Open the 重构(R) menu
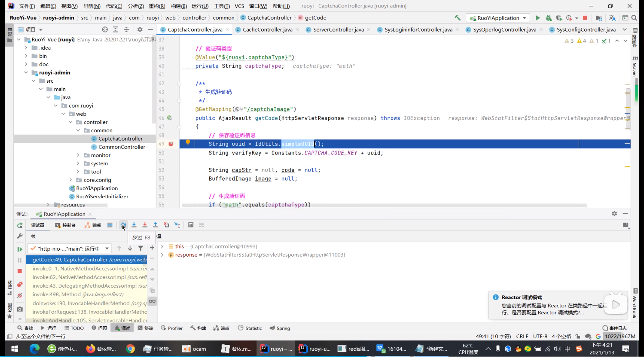644x357 pixels. coord(157,6)
